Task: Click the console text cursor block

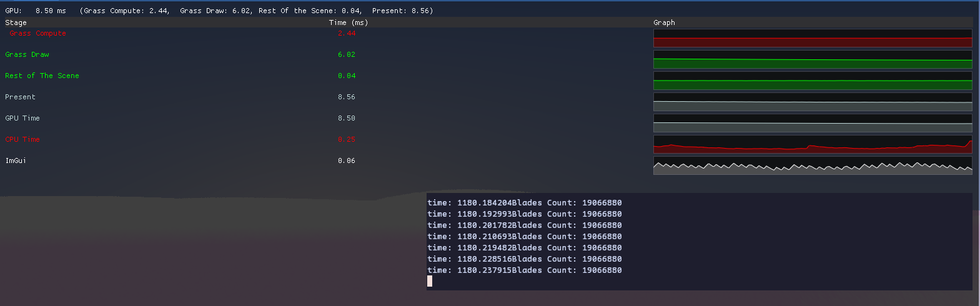Action: 430,281
